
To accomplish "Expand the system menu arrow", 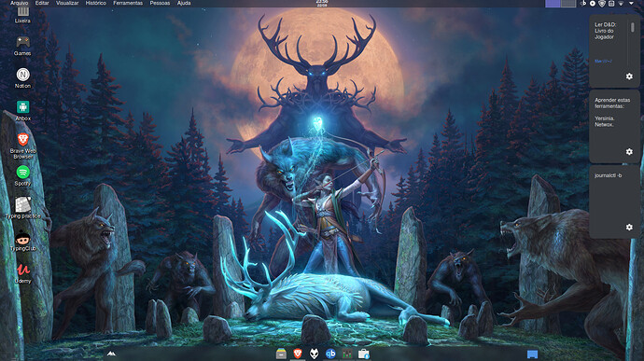I will [631, 4].
